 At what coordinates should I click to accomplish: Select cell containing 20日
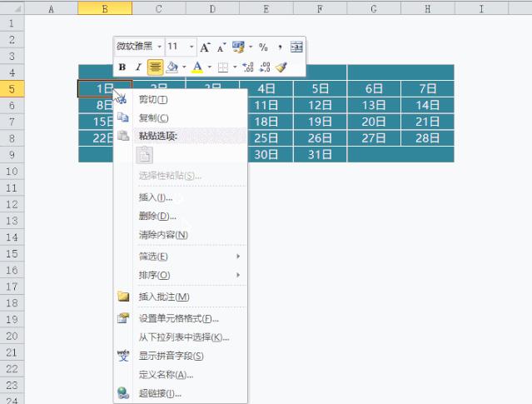[x=374, y=122]
